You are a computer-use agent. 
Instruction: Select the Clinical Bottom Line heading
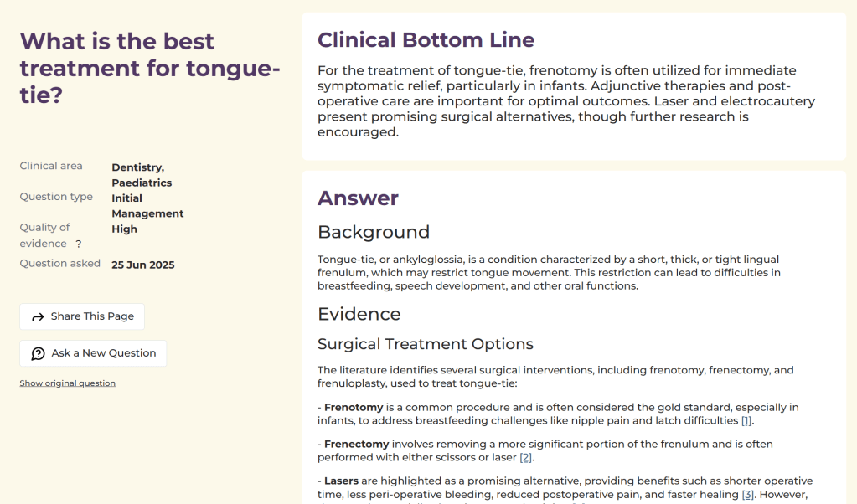point(426,40)
